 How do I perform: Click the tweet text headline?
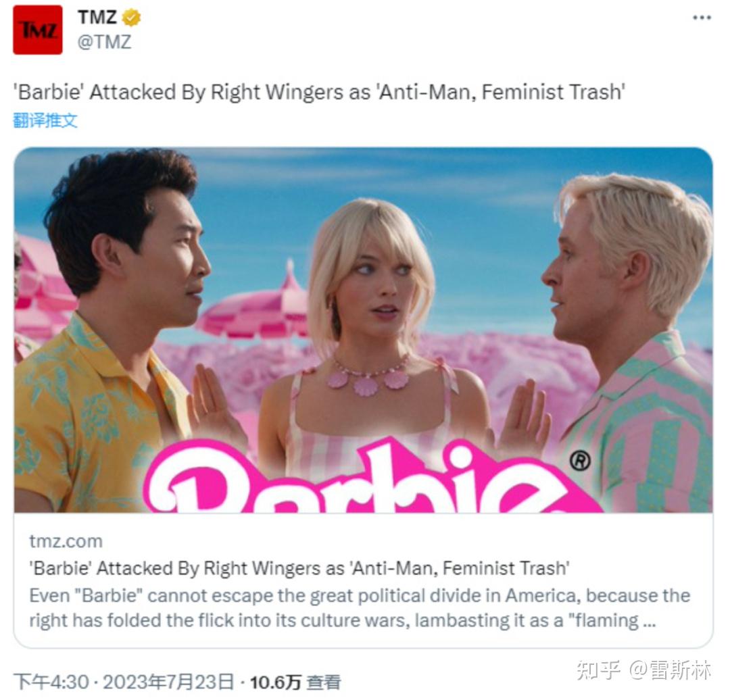pyautogui.click(x=319, y=92)
